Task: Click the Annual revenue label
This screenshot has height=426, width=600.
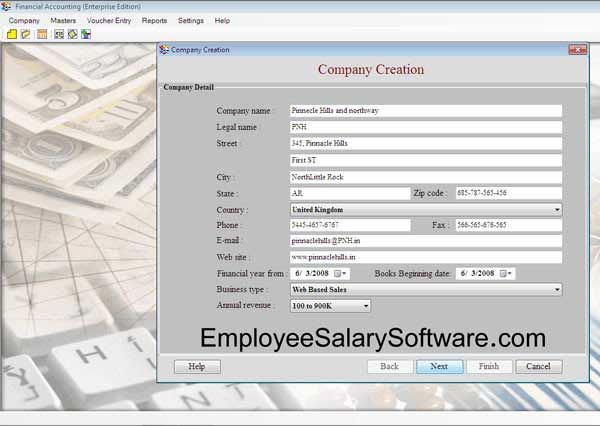Action: [x=244, y=305]
